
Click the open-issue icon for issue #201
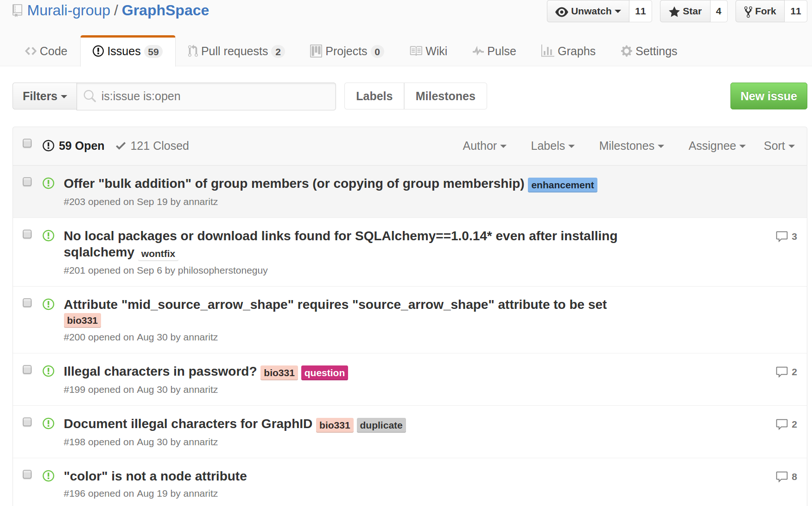[48, 236]
